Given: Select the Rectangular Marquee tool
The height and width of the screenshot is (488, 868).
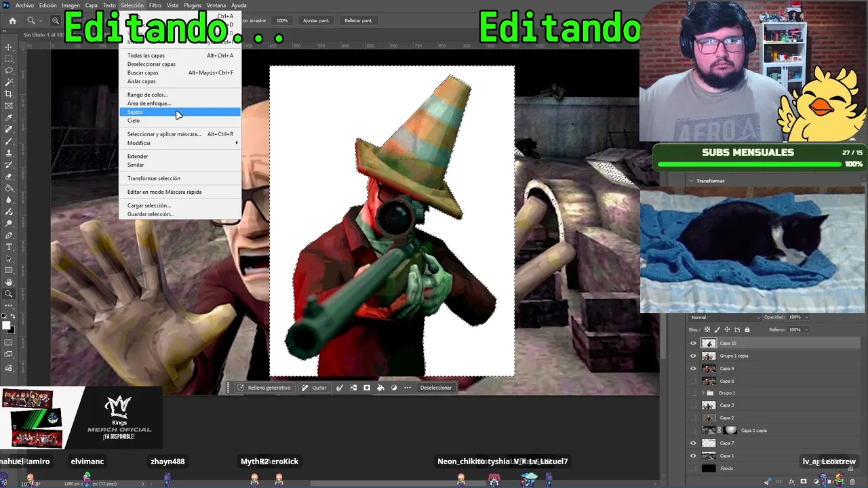Looking at the screenshot, I should (9, 59).
